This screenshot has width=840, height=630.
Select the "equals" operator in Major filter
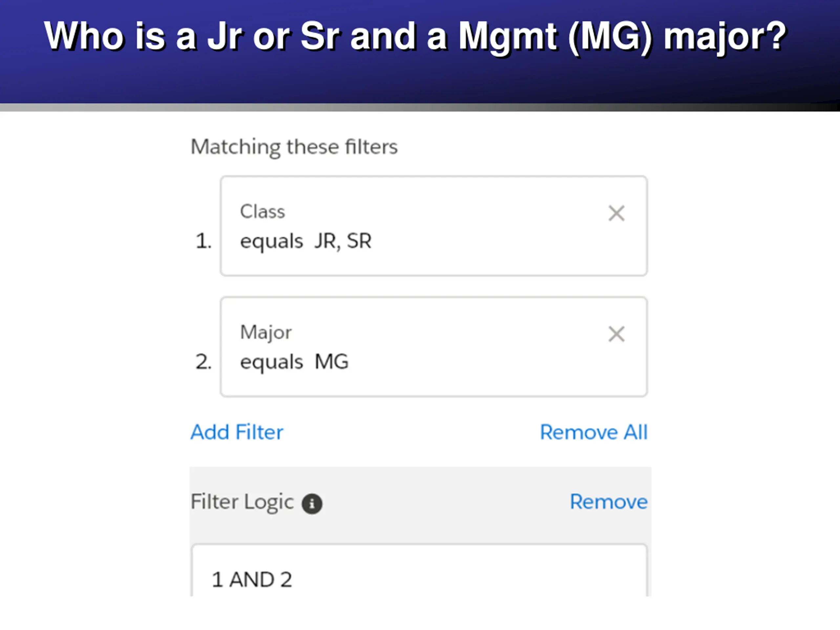271,362
